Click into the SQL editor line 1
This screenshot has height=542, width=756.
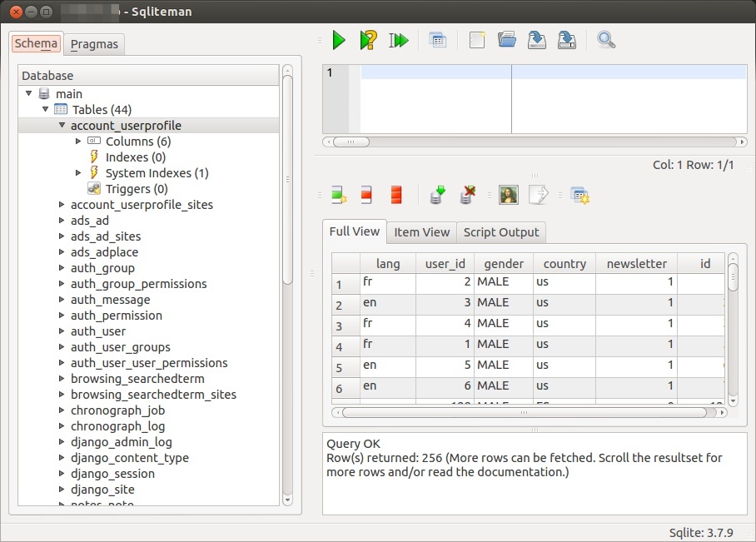click(554, 72)
